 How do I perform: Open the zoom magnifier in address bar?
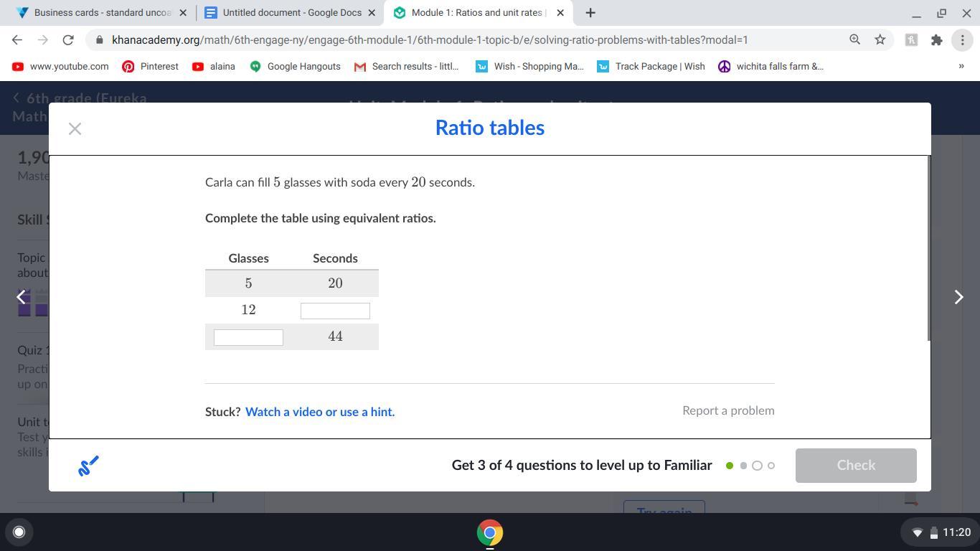point(854,40)
